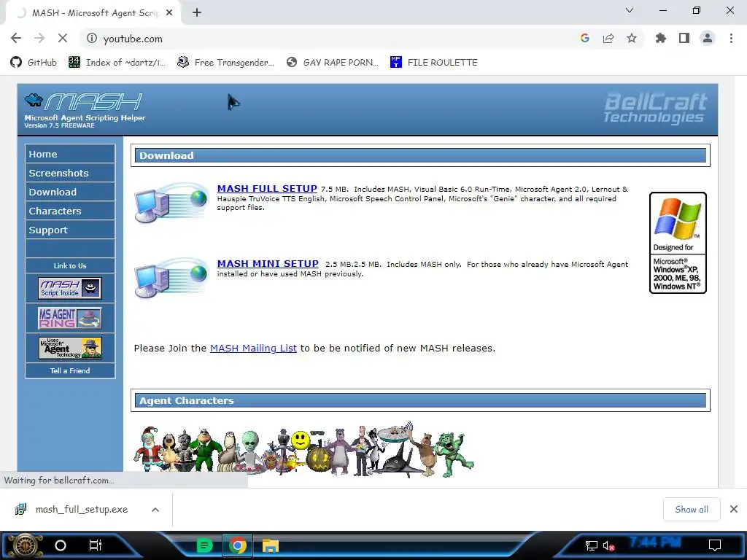
Task: Click the Uses Microsoft Agent Technology badge
Action: pyautogui.click(x=70, y=348)
